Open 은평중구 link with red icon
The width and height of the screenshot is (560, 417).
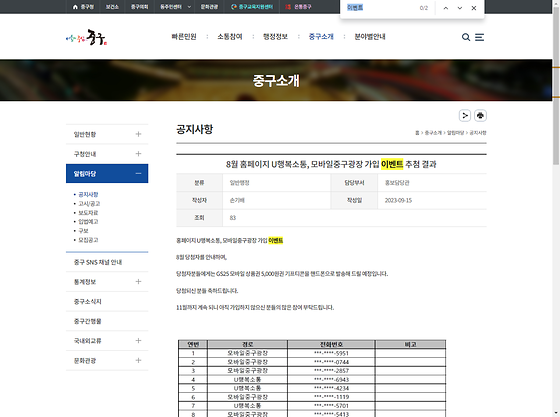(299, 7)
